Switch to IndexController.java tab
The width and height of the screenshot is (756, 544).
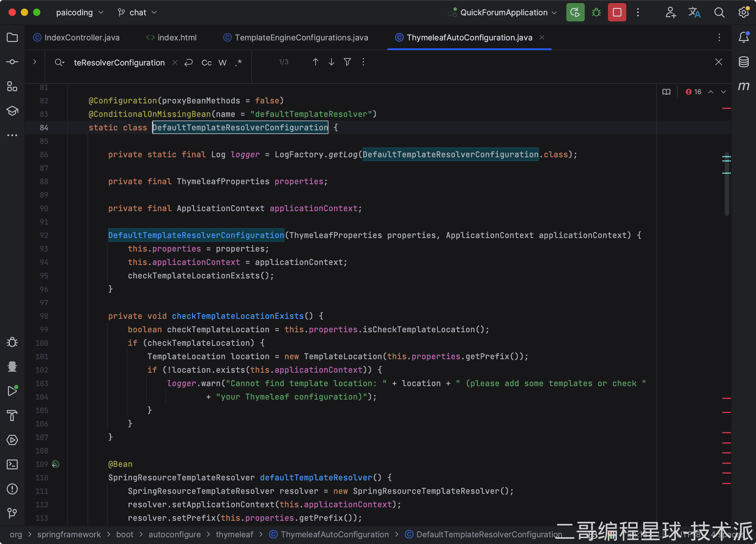click(82, 38)
